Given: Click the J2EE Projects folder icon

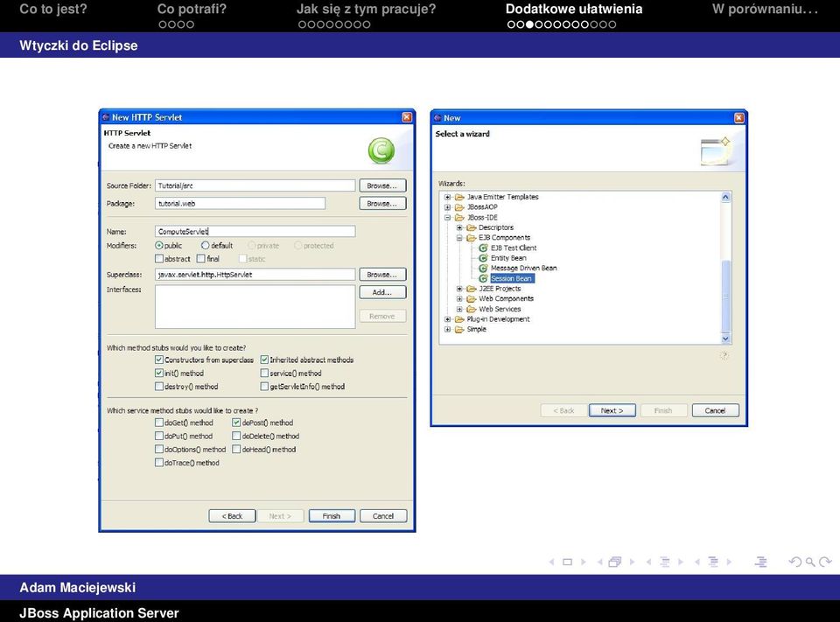Looking at the screenshot, I should pyautogui.click(x=472, y=289).
